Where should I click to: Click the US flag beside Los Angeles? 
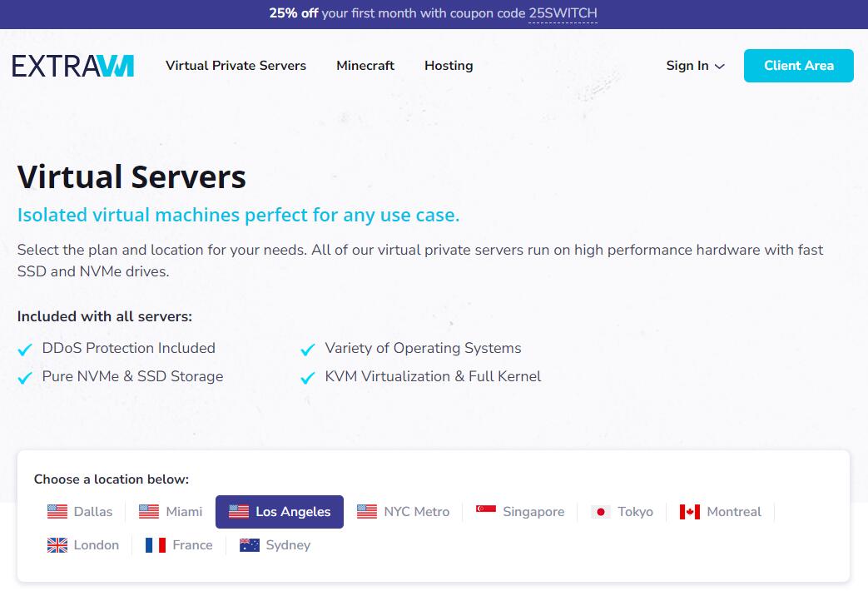pyautogui.click(x=239, y=512)
